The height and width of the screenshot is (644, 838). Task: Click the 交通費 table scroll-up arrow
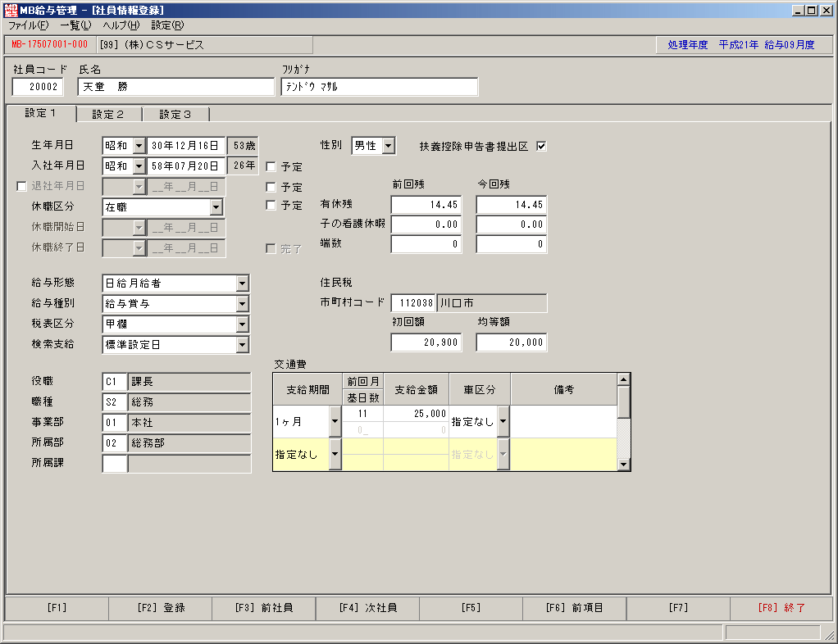click(x=623, y=379)
